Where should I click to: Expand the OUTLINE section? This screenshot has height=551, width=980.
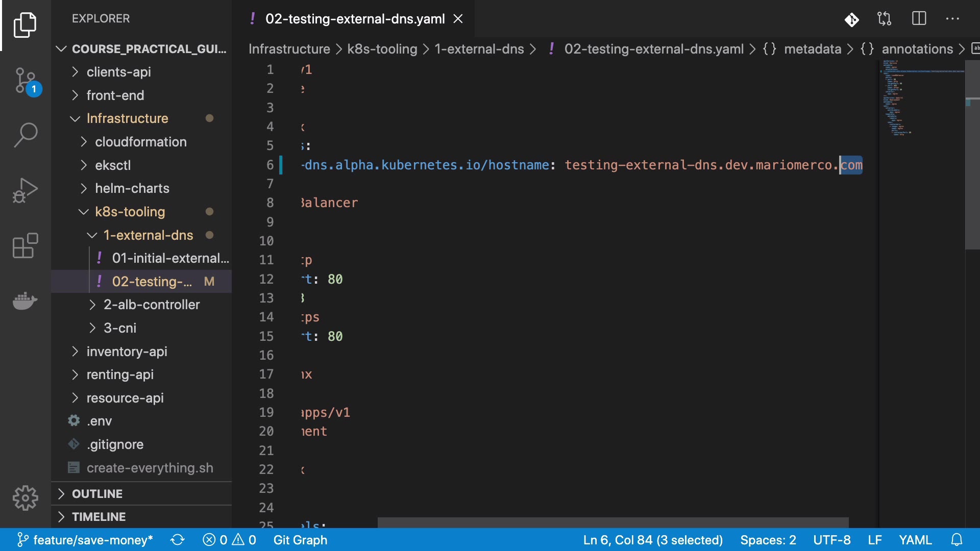click(x=97, y=494)
